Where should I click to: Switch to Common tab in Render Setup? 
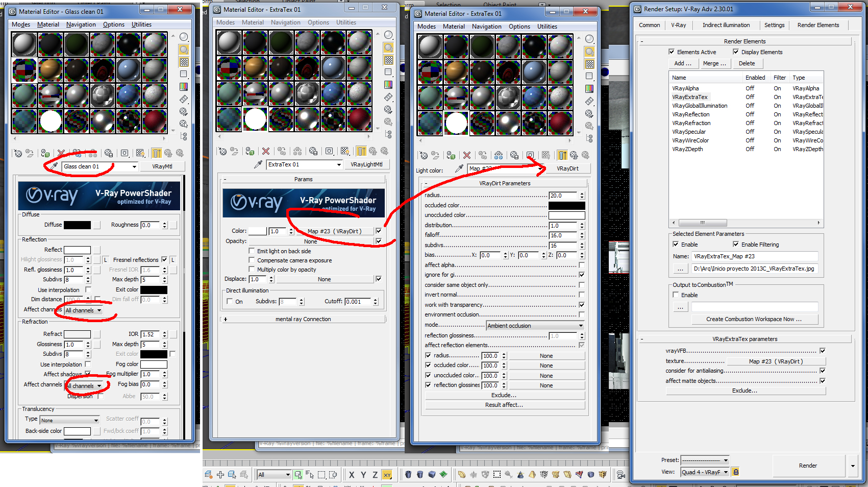(649, 25)
